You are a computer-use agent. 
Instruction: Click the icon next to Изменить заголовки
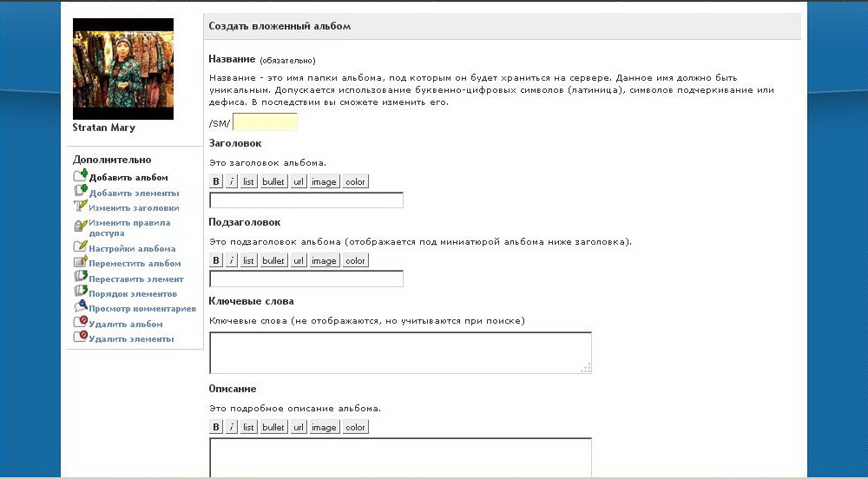pyautogui.click(x=81, y=207)
